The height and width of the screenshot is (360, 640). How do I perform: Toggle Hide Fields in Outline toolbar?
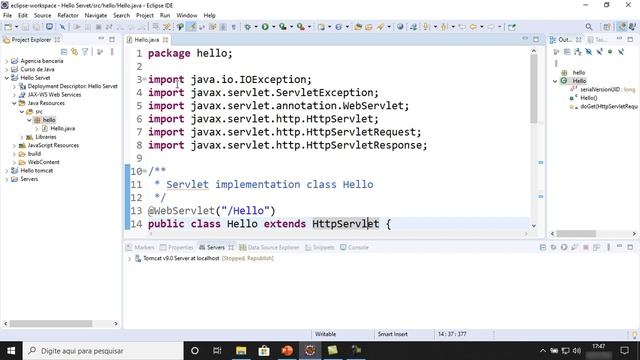(x=589, y=52)
